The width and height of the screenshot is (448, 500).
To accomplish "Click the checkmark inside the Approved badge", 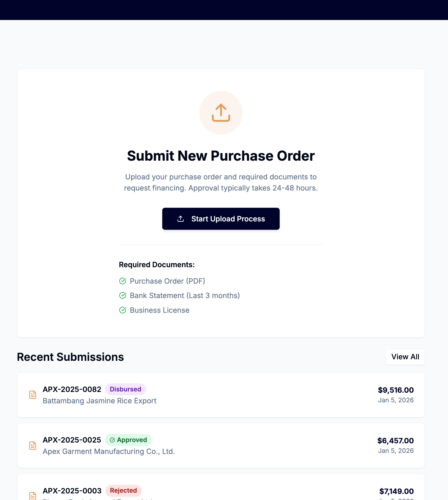I will coord(112,440).
